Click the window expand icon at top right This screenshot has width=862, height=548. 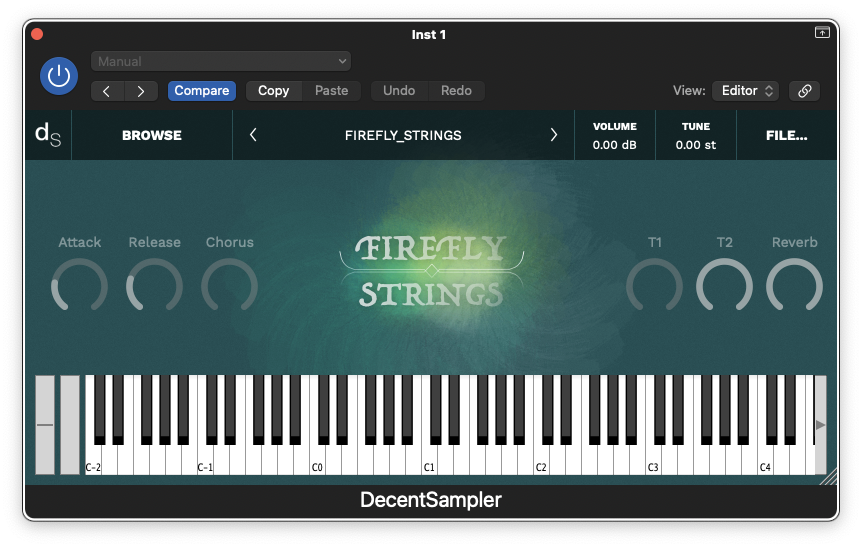pos(822,32)
